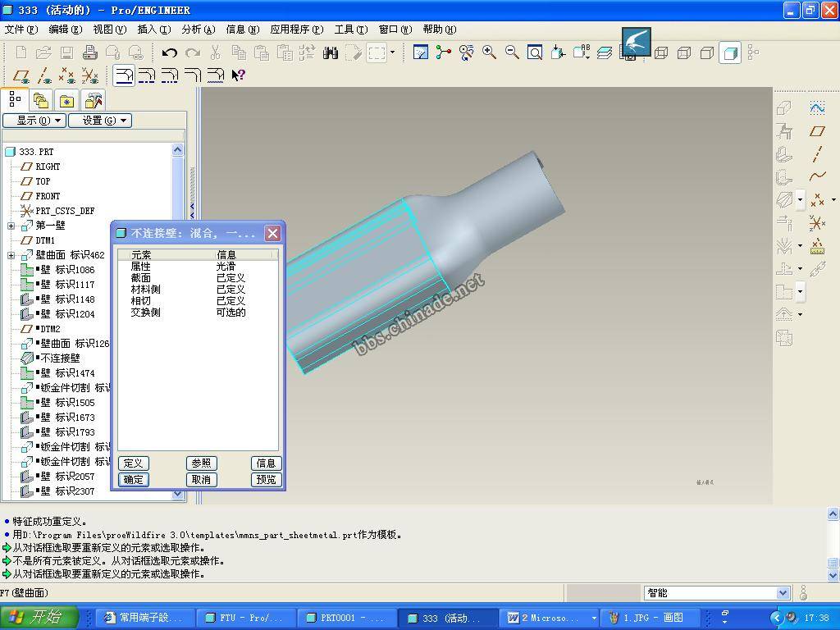Click the context help pointer icon
Image resolution: width=840 pixels, height=630 pixels.
pos(238,75)
